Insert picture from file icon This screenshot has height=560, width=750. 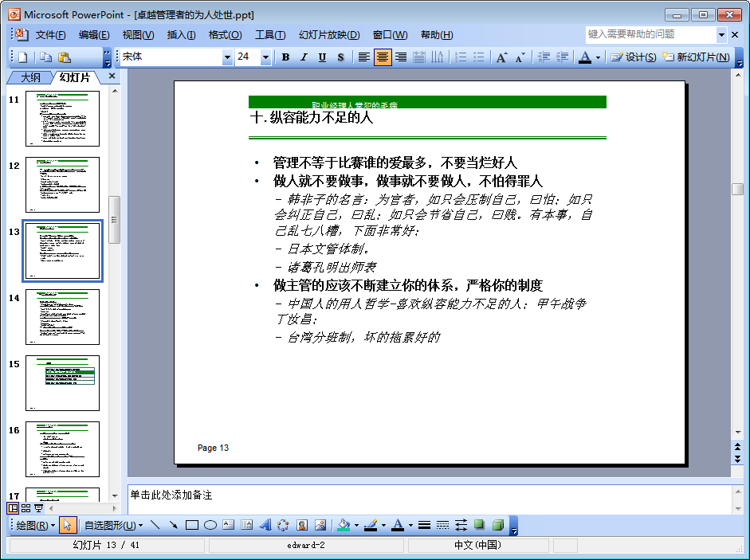click(x=320, y=525)
